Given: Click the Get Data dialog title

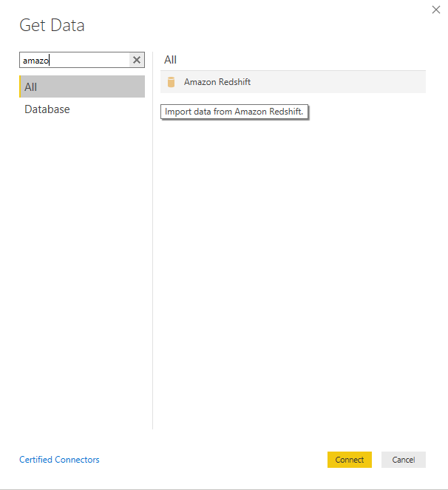Looking at the screenshot, I should [52, 26].
